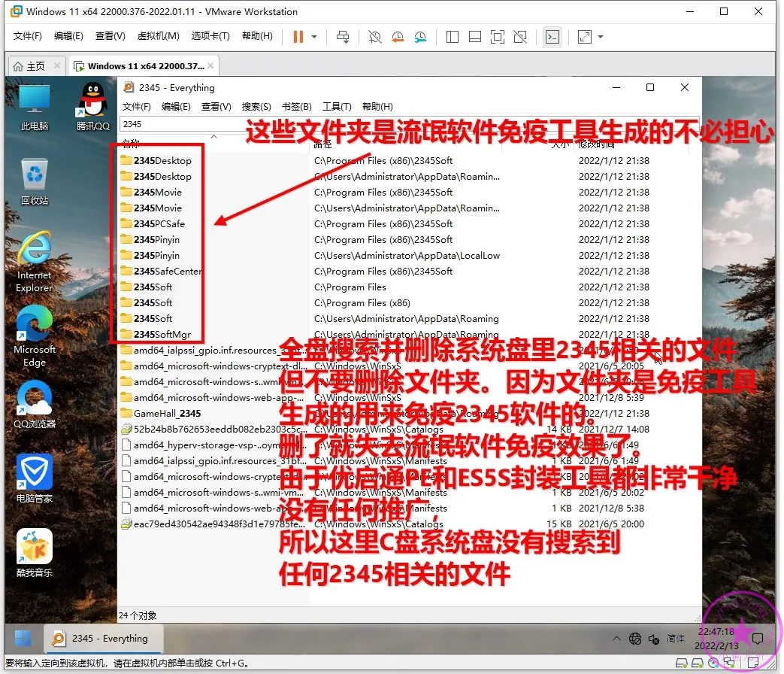Open the 搜索(S) menu in Everything
Screen dimensions: 784x674
[256, 107]
